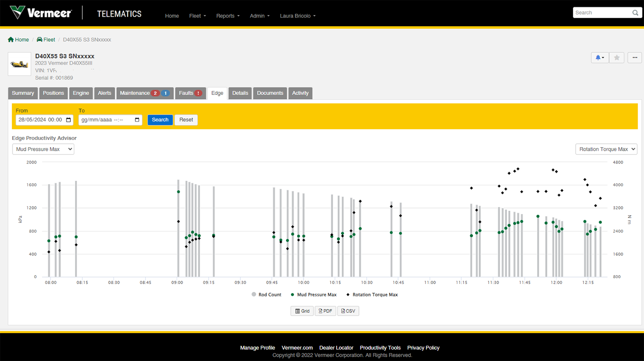Open calendar picker in To field
The height and width of the screenshot is (361, 644).
tap(137, 120)
